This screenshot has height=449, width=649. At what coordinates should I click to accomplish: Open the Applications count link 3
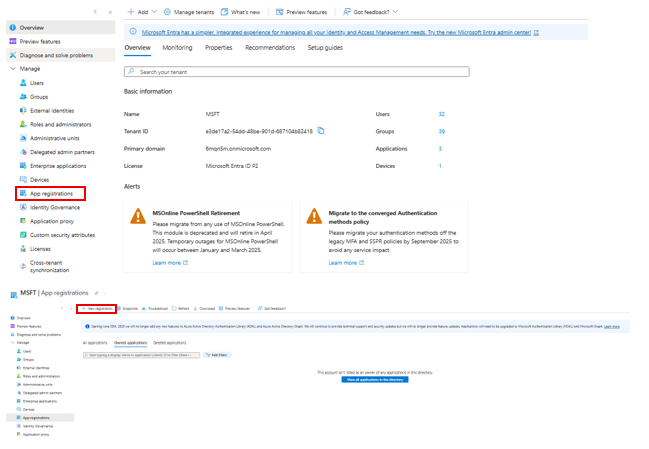tap(440, 149)
